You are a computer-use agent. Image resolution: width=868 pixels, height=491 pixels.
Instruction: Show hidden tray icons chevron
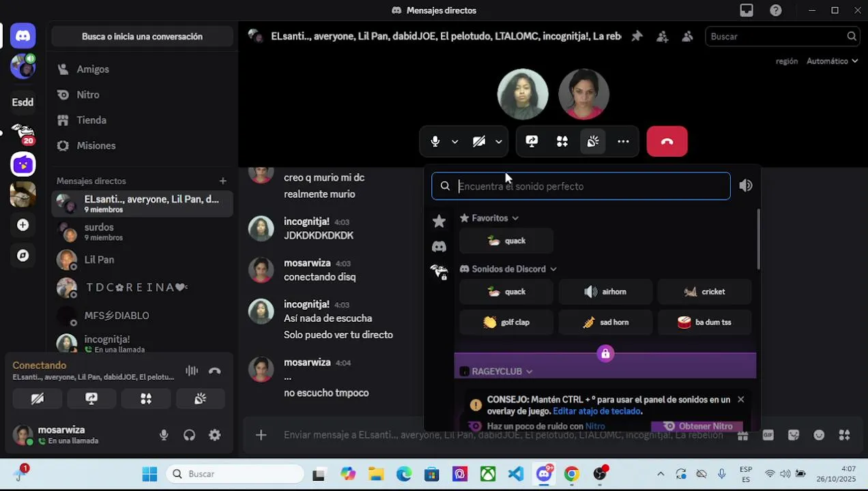(661, 474)
